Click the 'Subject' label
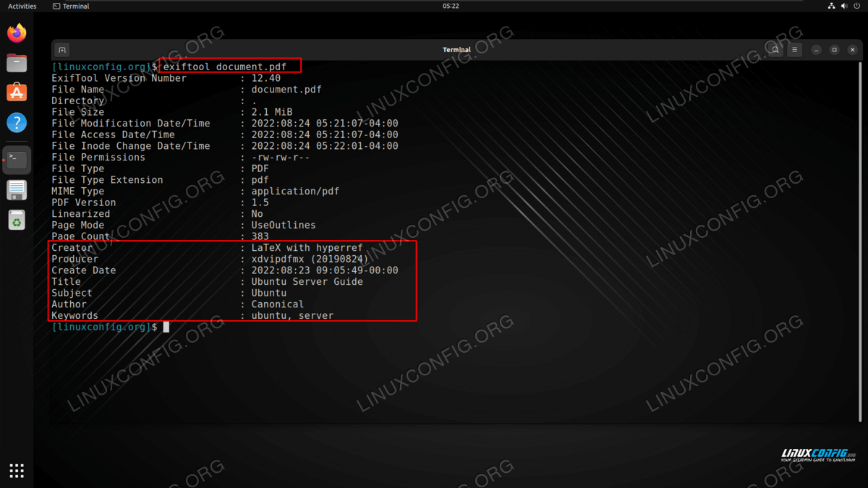This screenshot has height=488, width=868. click(72, 293)
